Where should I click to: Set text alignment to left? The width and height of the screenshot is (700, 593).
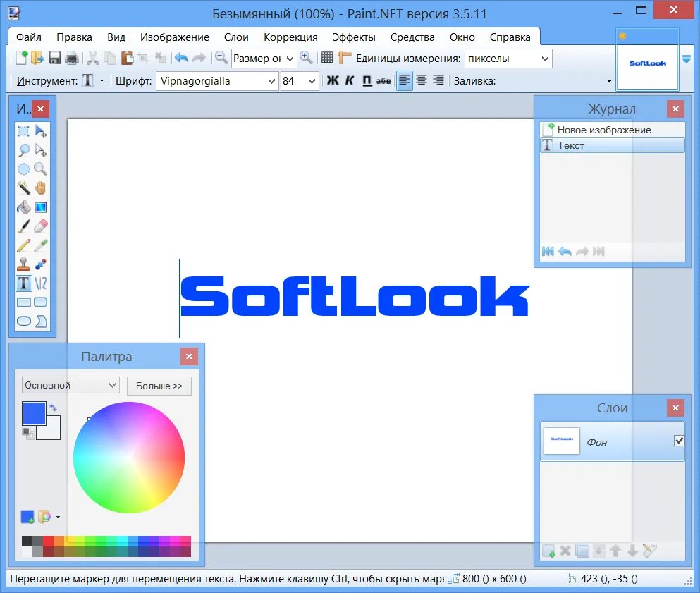[x=404, y=80]
